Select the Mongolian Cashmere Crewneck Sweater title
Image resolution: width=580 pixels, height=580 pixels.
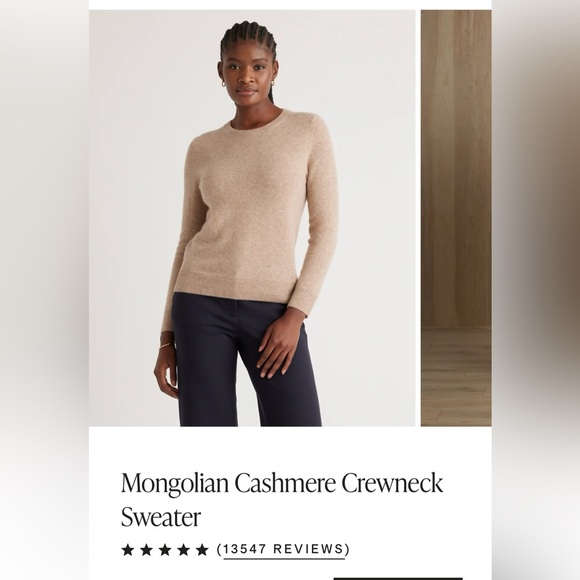click(282, 499)
